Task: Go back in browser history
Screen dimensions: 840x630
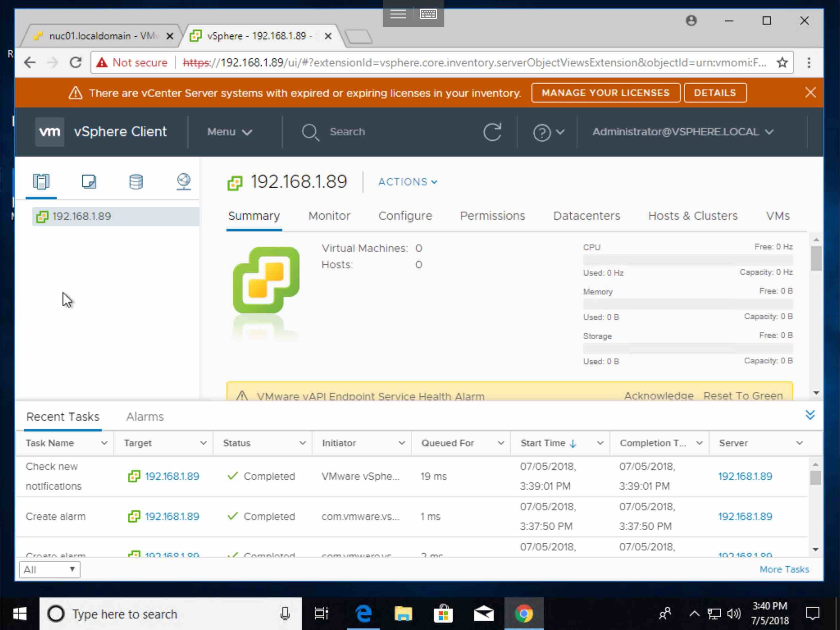Action: pyautogui.click(x=30, y=62)
